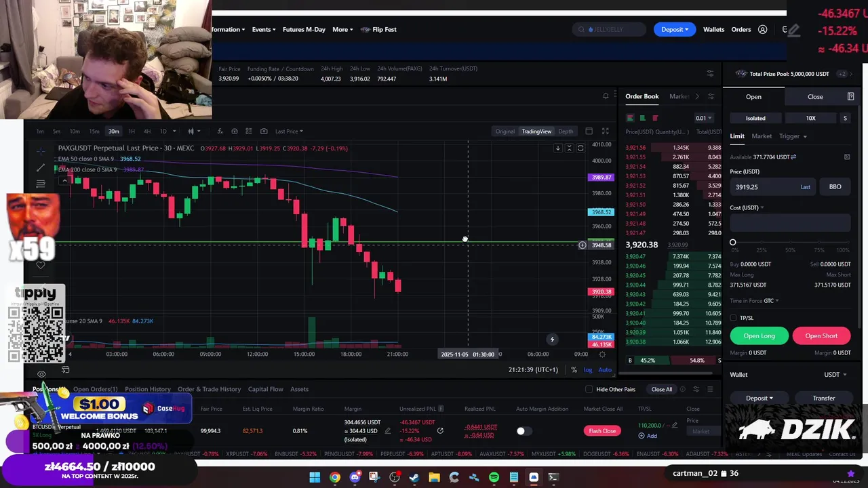The height and width of the screenshot is (488, 868).
Task: Open the chart indicators (fx) menu
Action: point(220,131)
